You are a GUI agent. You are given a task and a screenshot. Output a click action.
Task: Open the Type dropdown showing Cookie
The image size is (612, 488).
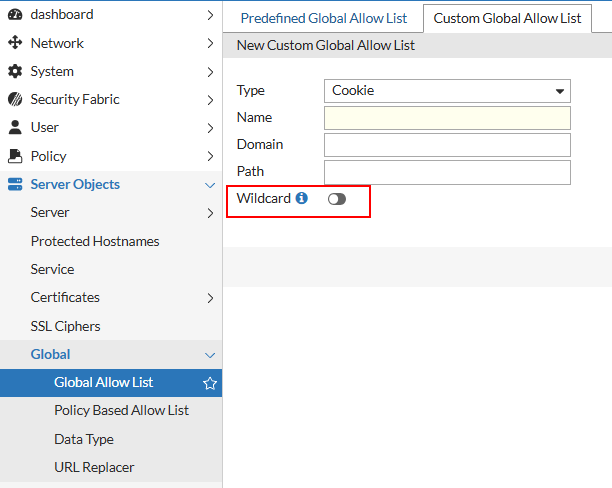pos(447,91)
